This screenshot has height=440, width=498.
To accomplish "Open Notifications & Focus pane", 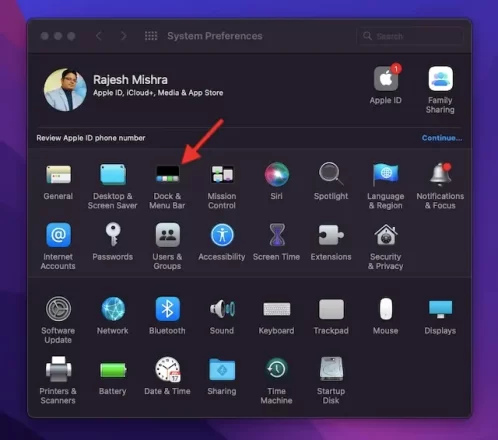I will [440, 174].
